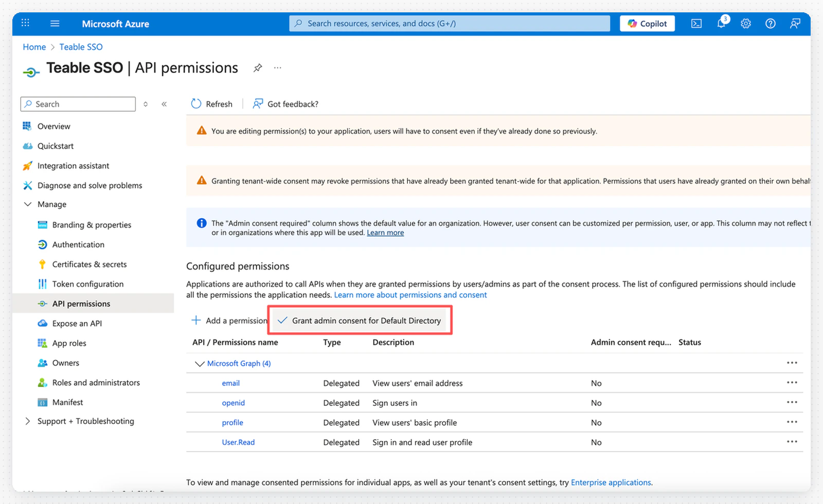Click the Owners people icon

point(43,363)
